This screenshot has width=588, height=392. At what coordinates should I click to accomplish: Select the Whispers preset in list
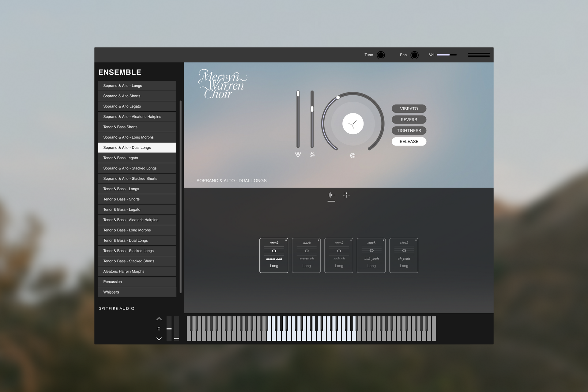tap(137, 292)
